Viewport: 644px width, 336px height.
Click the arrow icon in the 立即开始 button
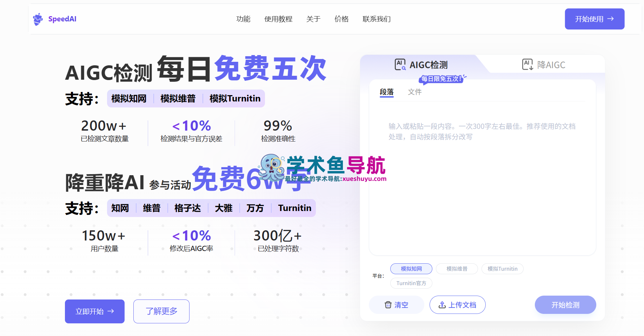112,311
